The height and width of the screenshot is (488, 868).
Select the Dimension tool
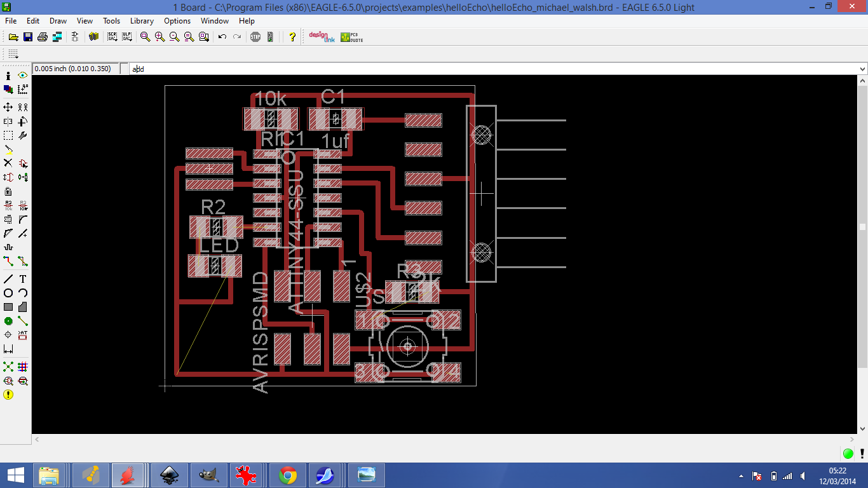click(8, 349)
